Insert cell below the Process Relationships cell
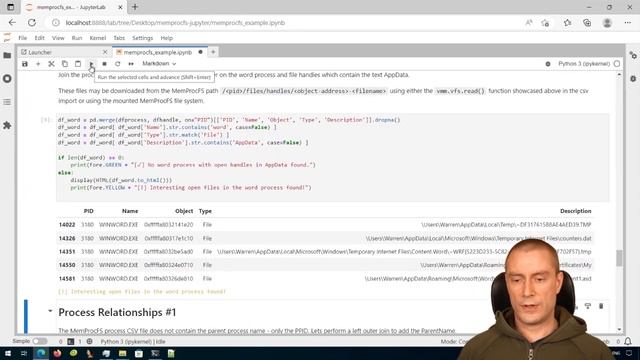The width and height of the screenshot is (640, 360). pyautogui.click(x=588, y=306)
